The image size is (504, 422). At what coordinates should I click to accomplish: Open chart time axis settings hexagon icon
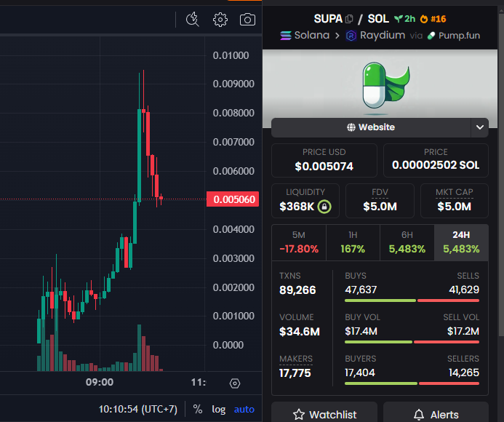coord(235,383)
